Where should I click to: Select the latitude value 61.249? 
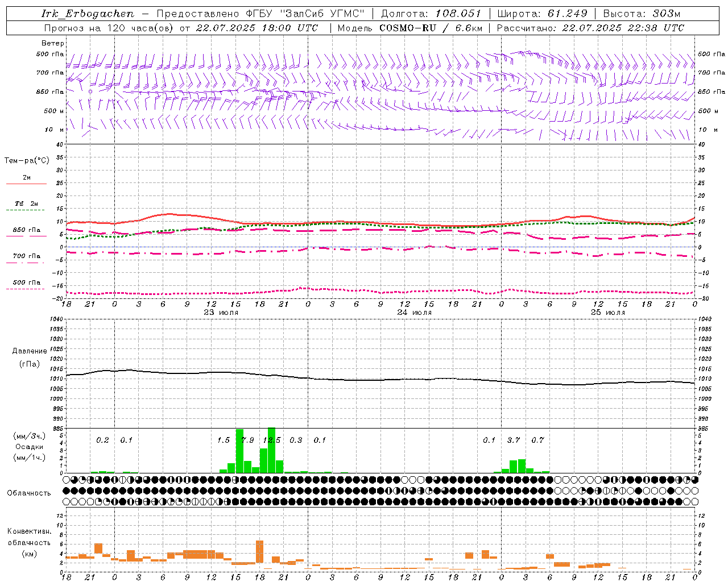pyautogui.click(x=568, y=14)
